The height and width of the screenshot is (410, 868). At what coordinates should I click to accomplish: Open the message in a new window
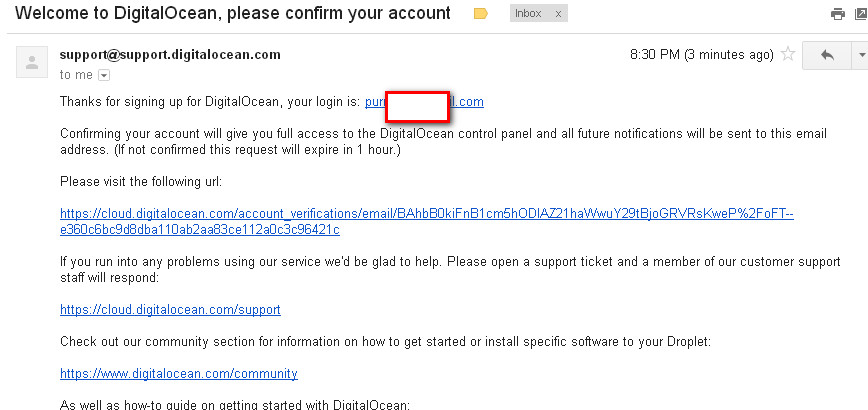861,14
